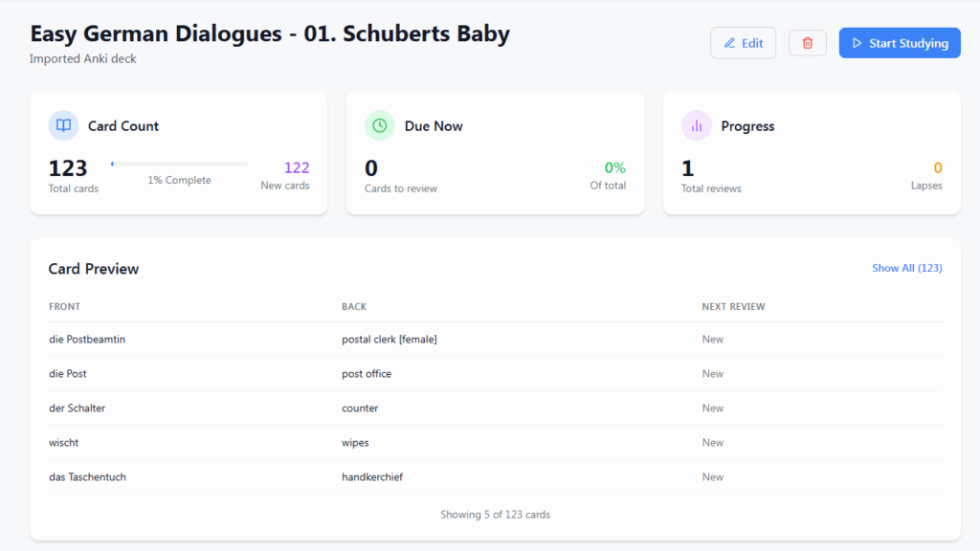Select the das Taschentuch card row
The width and height of the screenshot is (980, 551).
click(87, 477)
